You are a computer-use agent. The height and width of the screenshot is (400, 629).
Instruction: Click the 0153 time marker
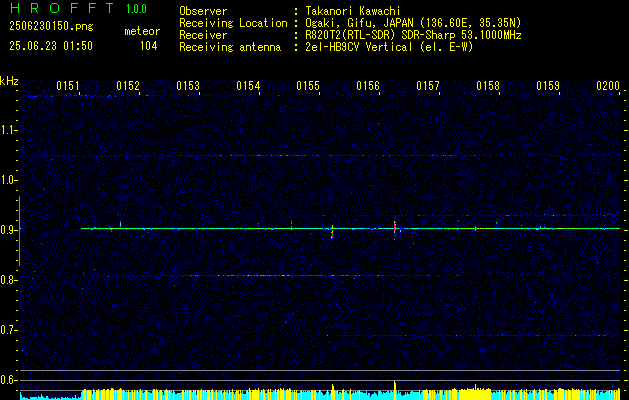(188, 86)
